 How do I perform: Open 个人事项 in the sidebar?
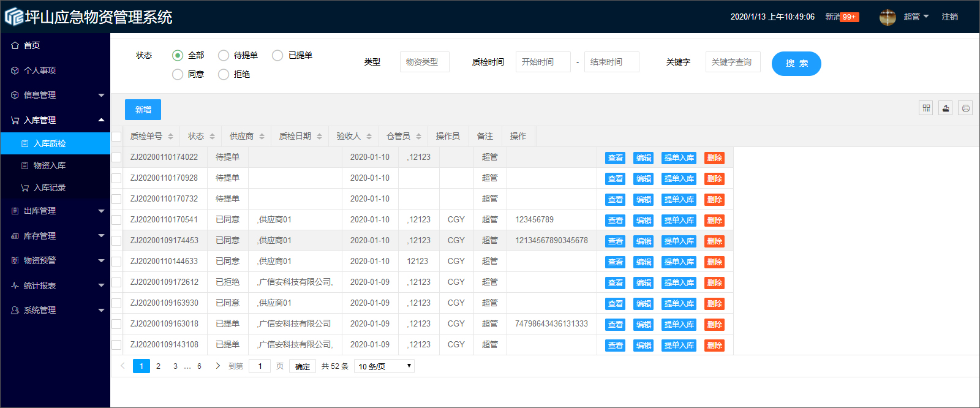point(55,70)
